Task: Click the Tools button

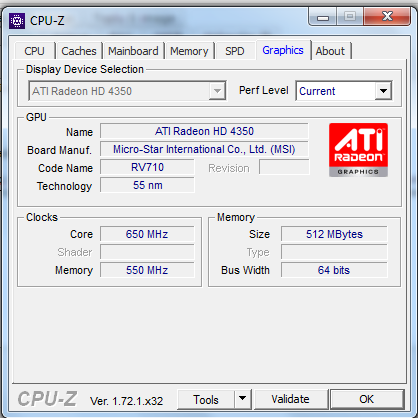Action: 206,399
